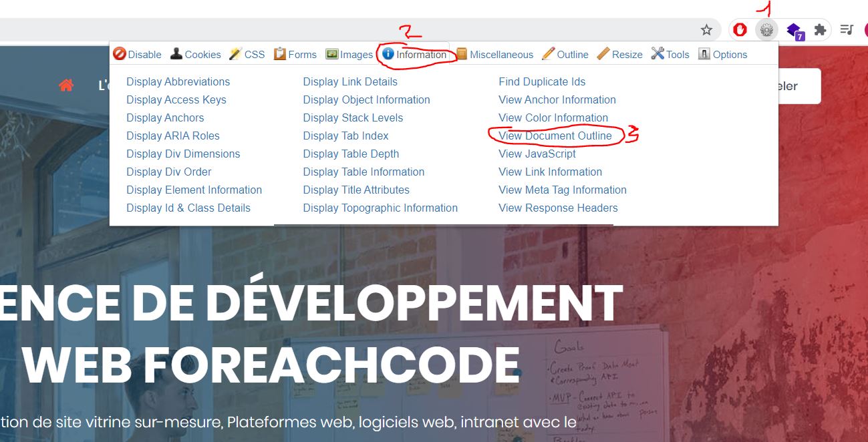Open the media control playlist icon
This screenshot has height=442, width=868.
click(847, 29)
